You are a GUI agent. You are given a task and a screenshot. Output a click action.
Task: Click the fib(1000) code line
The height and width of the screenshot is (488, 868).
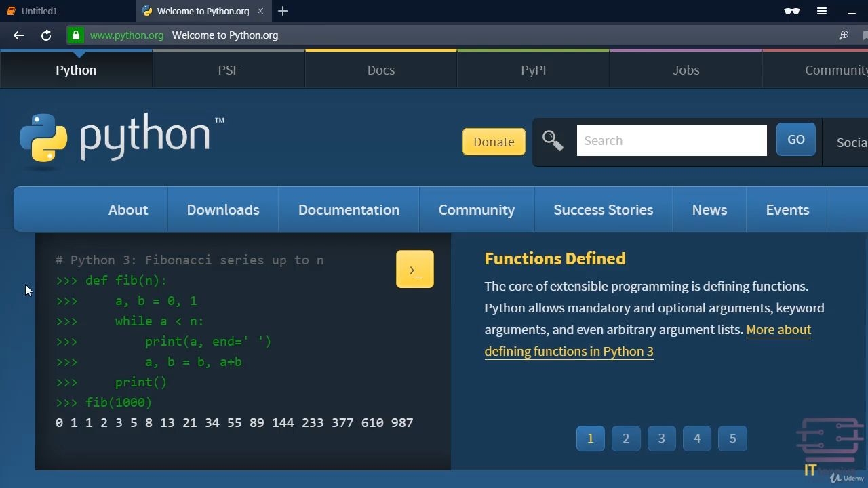click(104, 403)
